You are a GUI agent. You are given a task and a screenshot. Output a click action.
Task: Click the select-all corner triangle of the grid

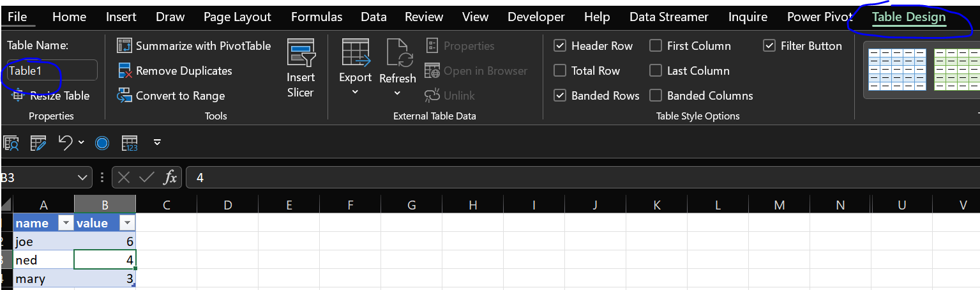(x=6, y=204)
